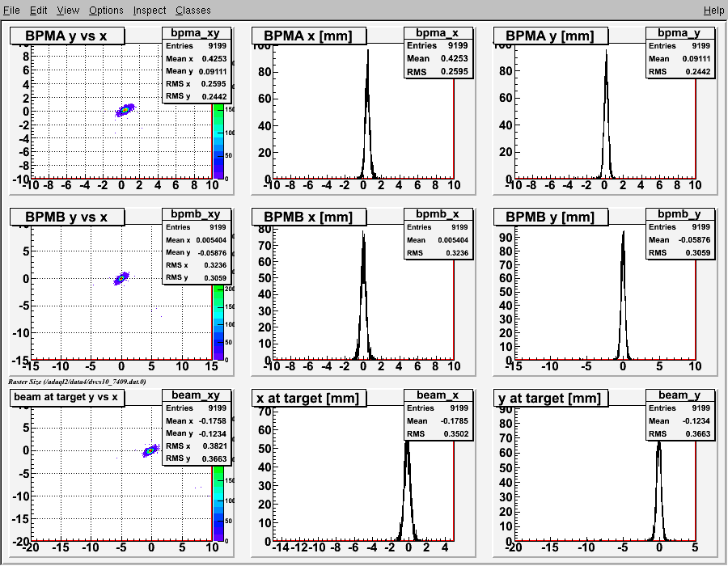The width and height of the screenshot is (728, 566).
Task: Click the bpma_y statistics box header
Action: click(679, 33)
